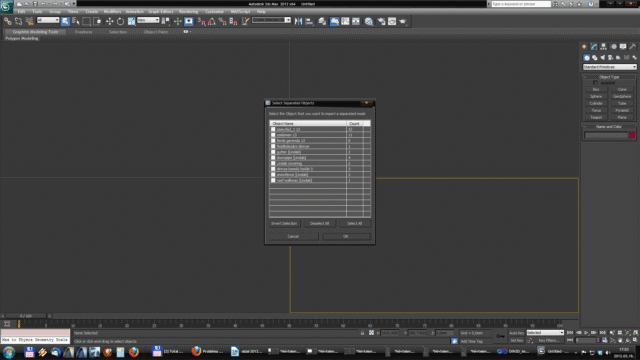Click the Object Name column header
The height and width of the screenshot is (360, 640).
click(x=308, y=123)
